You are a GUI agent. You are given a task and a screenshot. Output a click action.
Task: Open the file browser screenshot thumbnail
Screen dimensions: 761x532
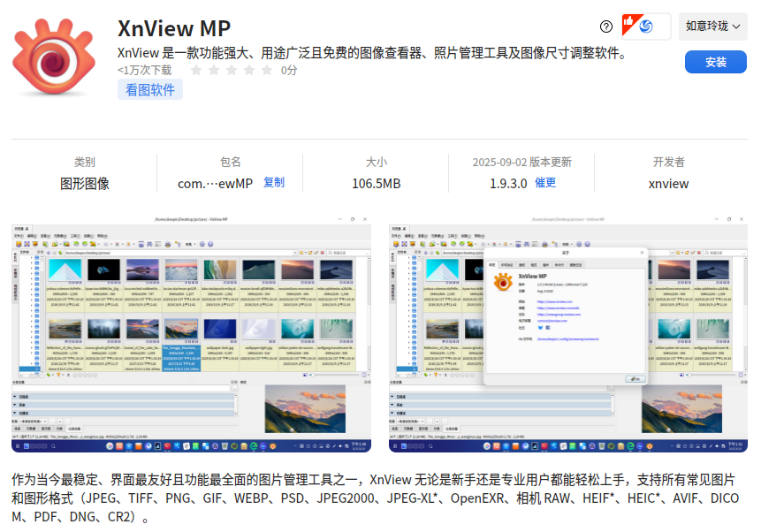coord(191,334)
